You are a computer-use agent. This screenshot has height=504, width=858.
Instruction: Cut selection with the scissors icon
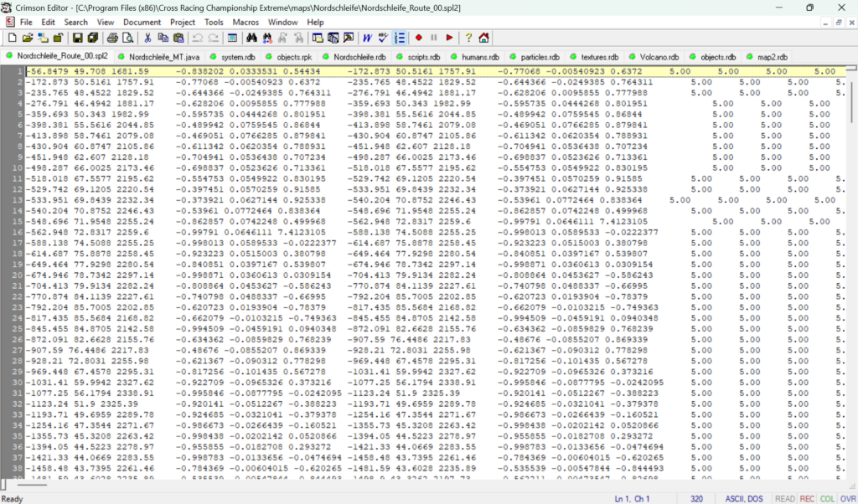[147, 38]
